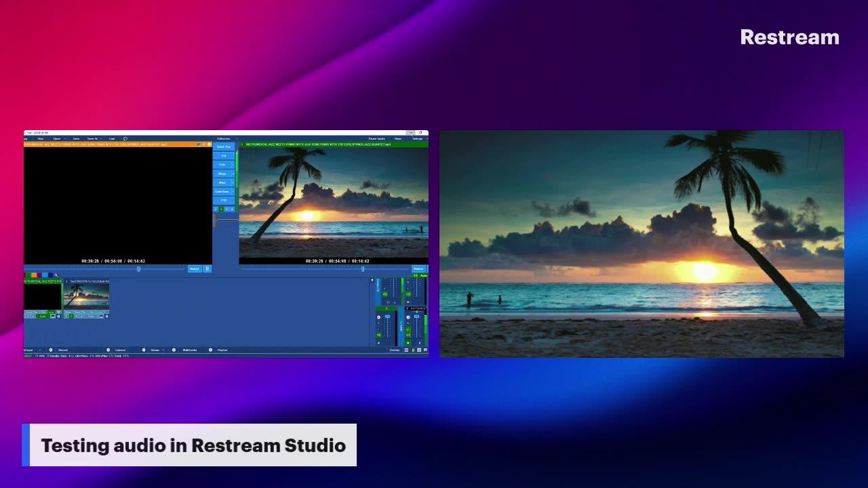The height and width of the screenshot is (488, 868).
Task: Open External output settings gear
Action: click(x=144, y=350)
